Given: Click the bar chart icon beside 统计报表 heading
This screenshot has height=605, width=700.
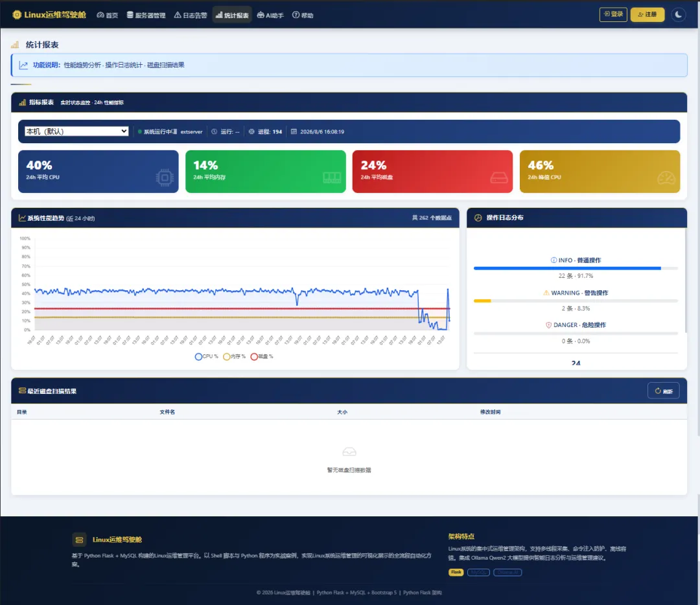Looking at the screenshot, I should click(15, 45).
